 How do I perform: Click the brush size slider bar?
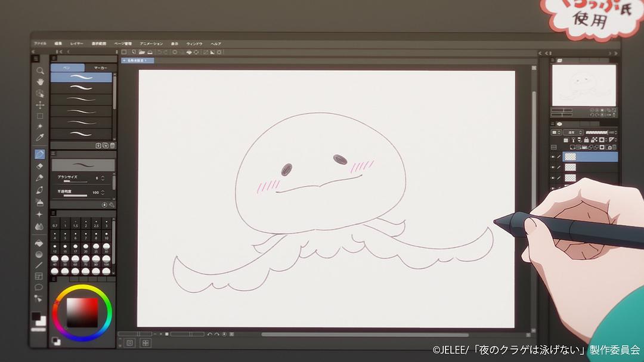tap(76, 182)
